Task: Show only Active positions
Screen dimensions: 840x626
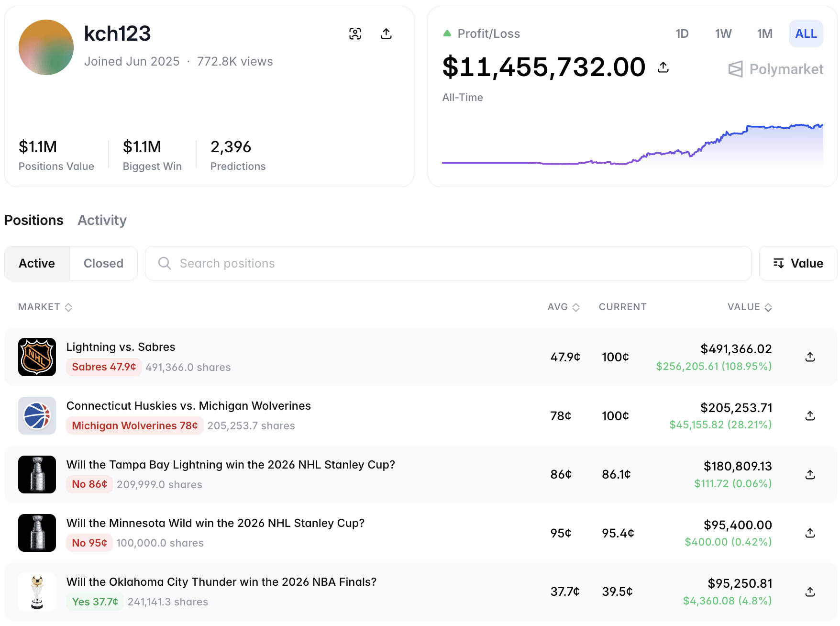Action: 36,263
